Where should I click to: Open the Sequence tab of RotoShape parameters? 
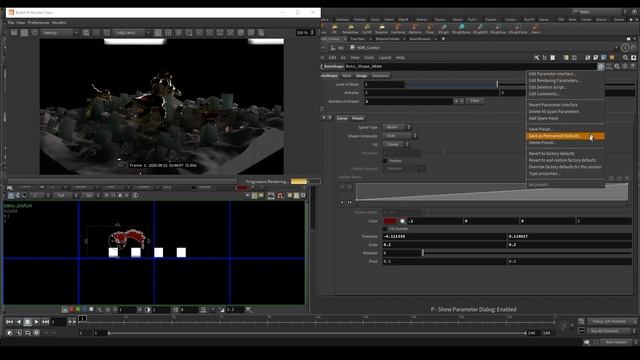tap(380, 76)
